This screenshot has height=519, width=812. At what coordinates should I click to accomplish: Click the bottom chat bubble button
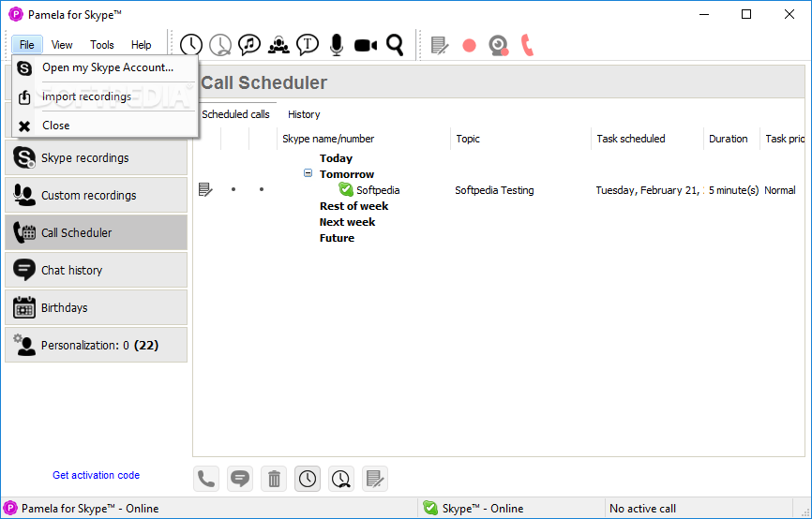tap(240, 479)
